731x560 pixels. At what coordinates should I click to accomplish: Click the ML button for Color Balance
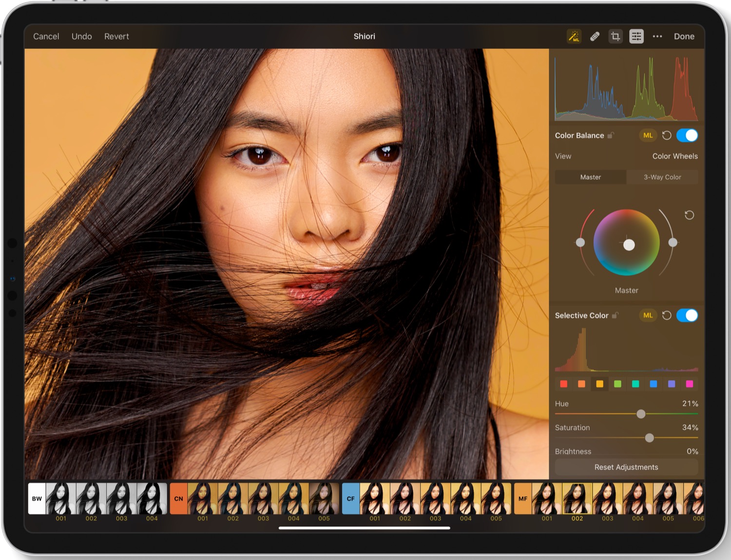(x=648, y=135)
